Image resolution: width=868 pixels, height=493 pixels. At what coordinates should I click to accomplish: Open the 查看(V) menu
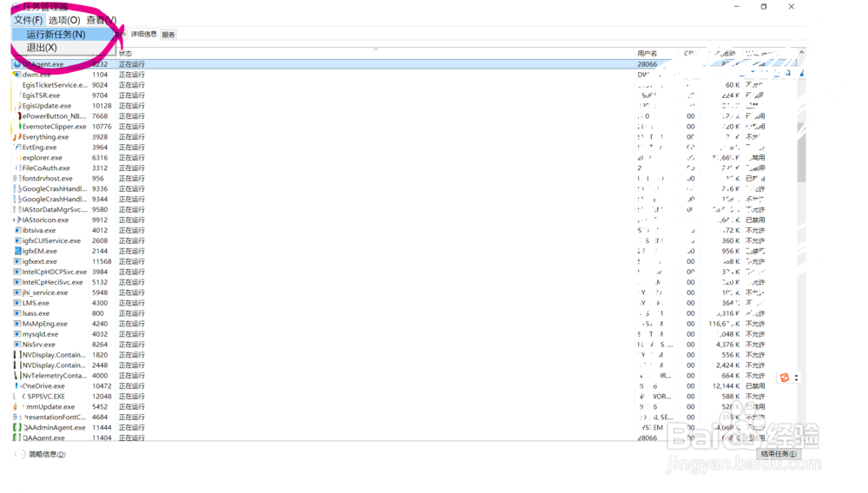[x=102, y=21]
